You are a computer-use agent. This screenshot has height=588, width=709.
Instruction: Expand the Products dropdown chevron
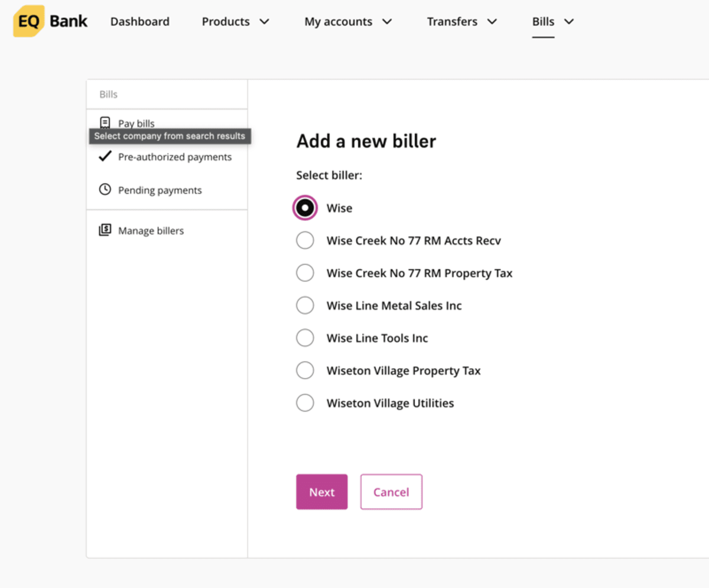point(265,22)
